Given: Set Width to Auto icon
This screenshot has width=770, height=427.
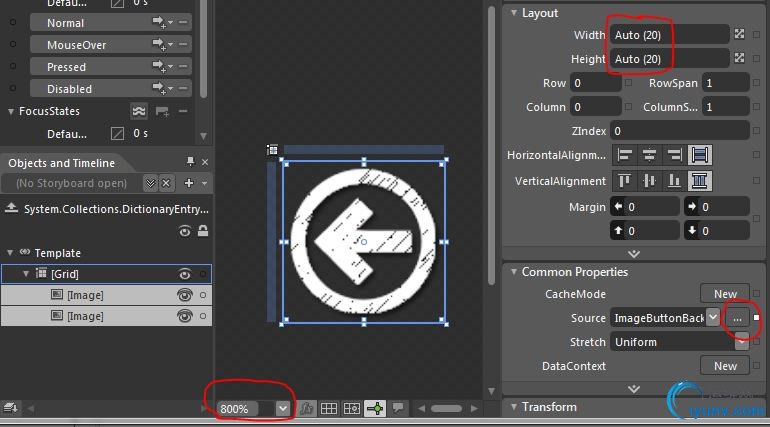Looking at the screenshot, I should click(x=739, y=34).
